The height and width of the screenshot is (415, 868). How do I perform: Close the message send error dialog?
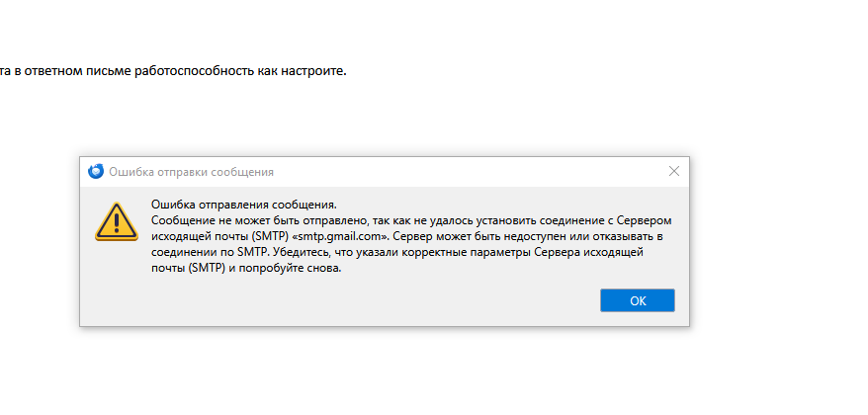(x=674, y=171)
